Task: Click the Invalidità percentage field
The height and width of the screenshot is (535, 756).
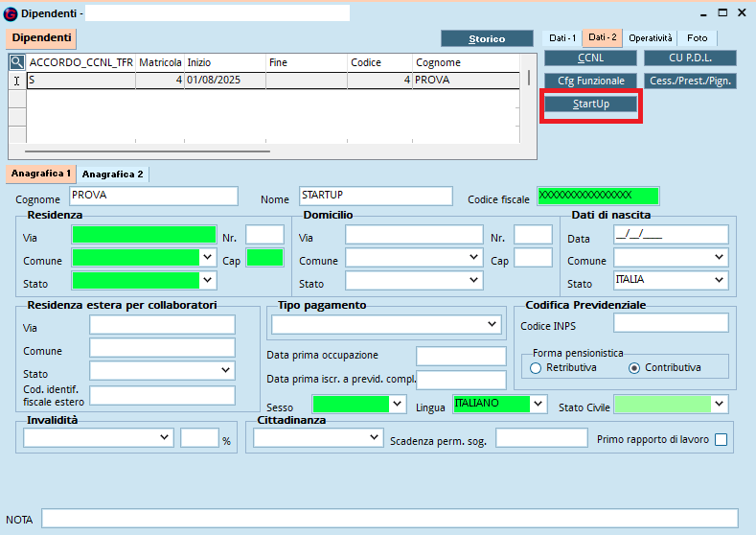Action: pos(199,438)
